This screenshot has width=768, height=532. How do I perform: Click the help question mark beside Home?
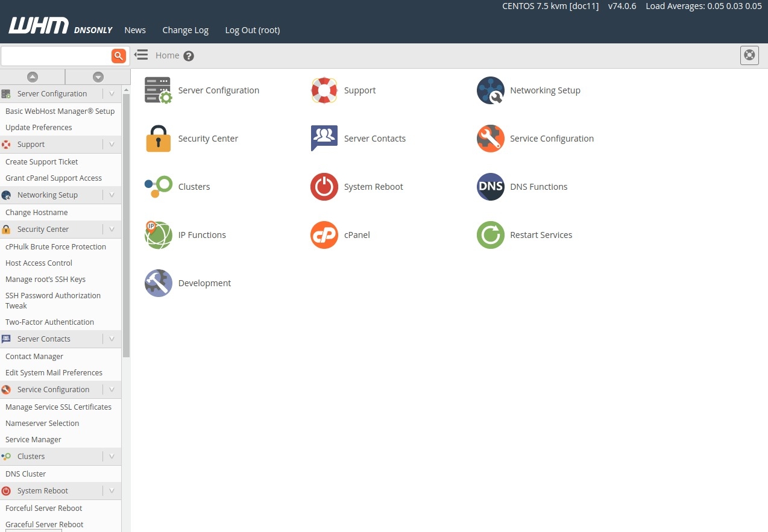pos(189,56)
